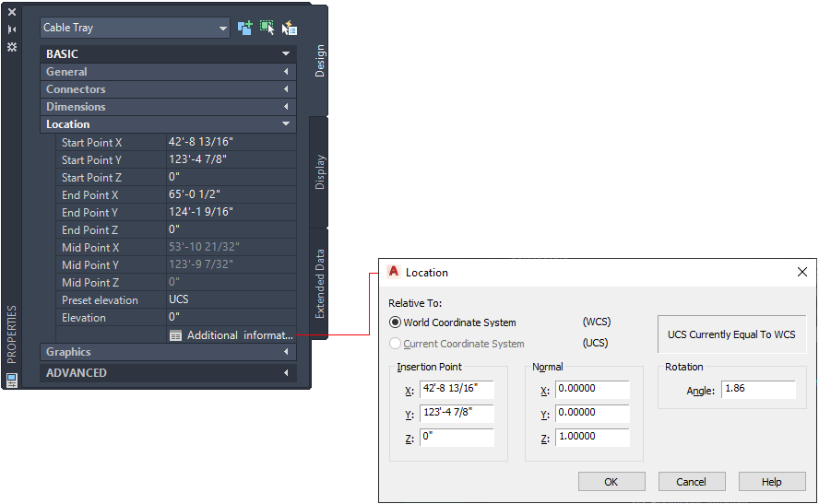Image resolution: width=819 pixels, height=504 pixels.
Task: Expand the Dimensions category
Action: [x=168, y=107]
